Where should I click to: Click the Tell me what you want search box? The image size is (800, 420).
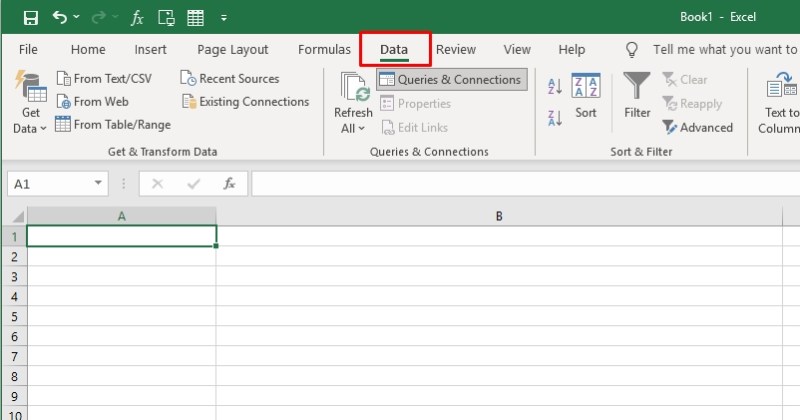coord(724,50)
